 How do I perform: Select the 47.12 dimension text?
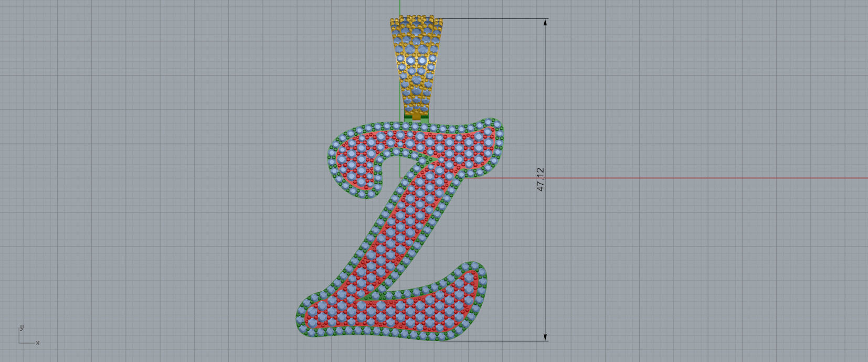tap(541, 179)
